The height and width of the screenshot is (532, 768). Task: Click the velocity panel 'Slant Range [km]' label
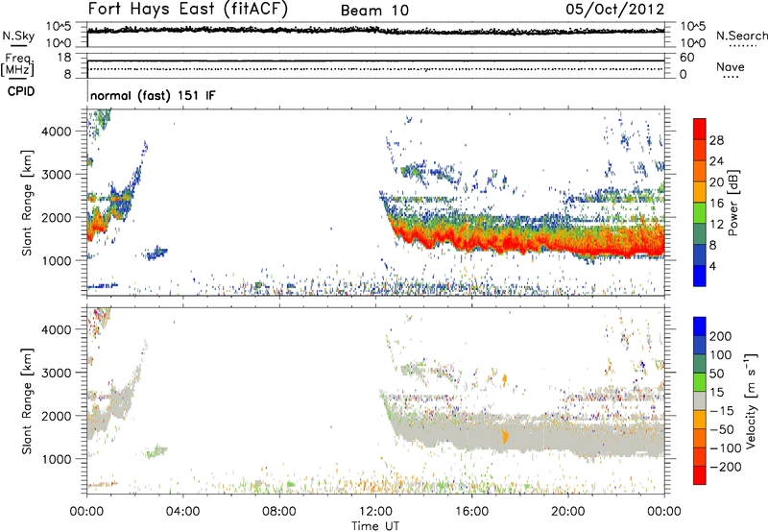click(27, 401)
